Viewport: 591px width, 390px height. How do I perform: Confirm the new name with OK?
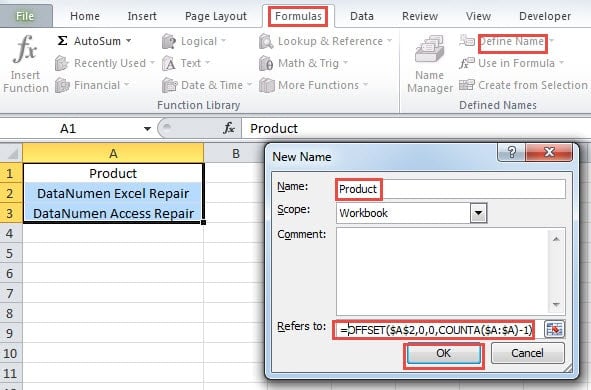pos(443,353)
